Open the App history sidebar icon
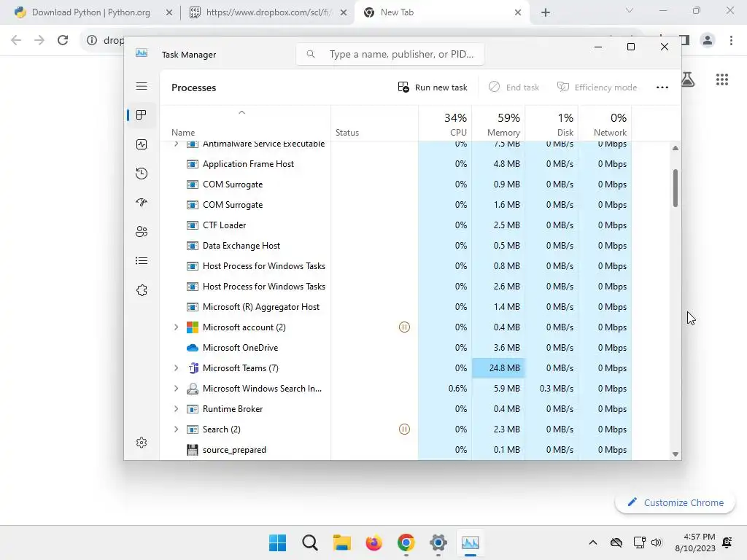The width and height of the screenshot is (747, 560). pos(142,174)
